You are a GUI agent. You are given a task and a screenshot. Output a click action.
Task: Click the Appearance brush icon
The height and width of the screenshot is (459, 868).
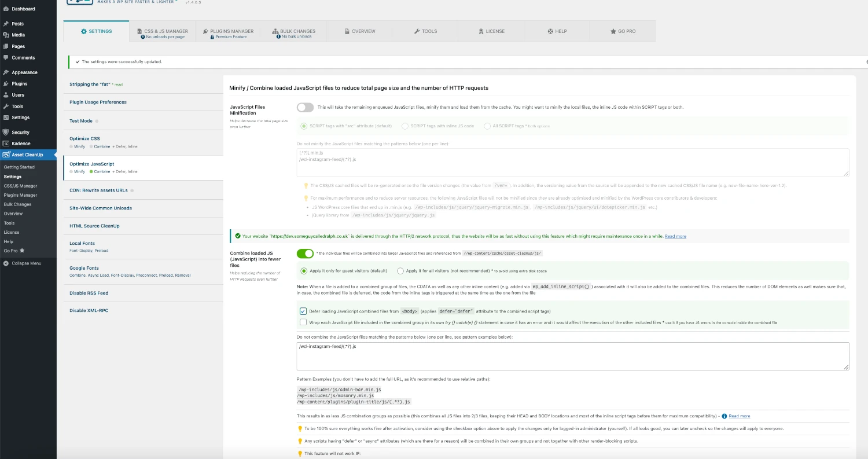click(6, 72)
